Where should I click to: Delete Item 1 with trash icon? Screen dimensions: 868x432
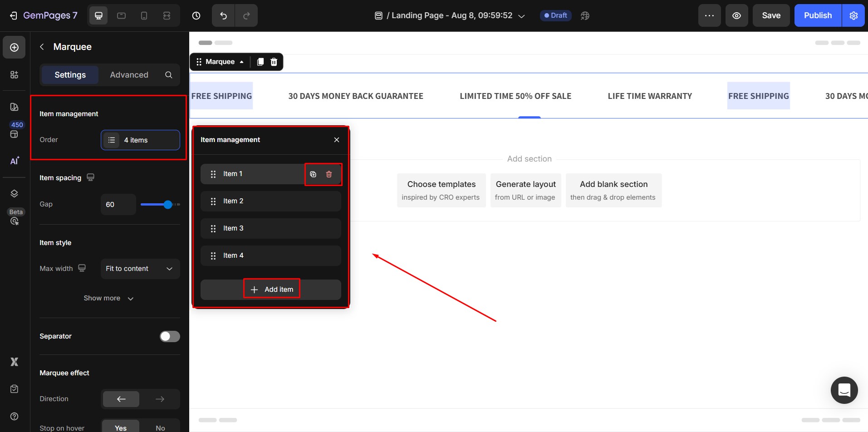click(x=329, y=174)
